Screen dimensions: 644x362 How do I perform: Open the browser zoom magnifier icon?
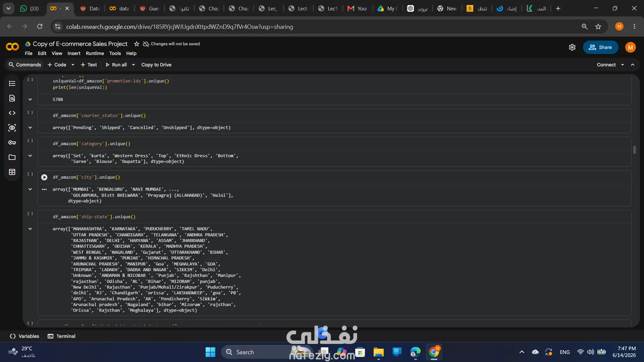point(585,26)
